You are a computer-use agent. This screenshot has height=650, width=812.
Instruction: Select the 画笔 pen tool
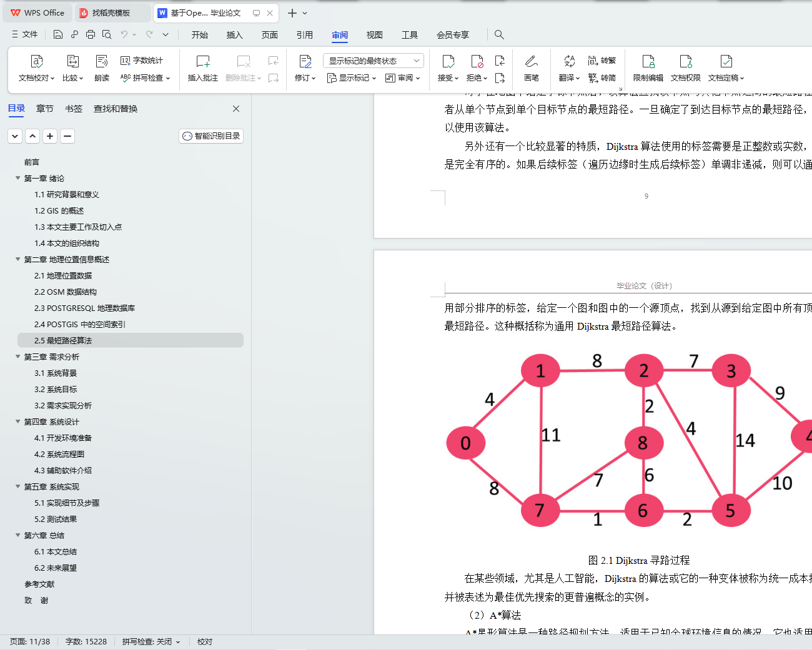[531, 61]
